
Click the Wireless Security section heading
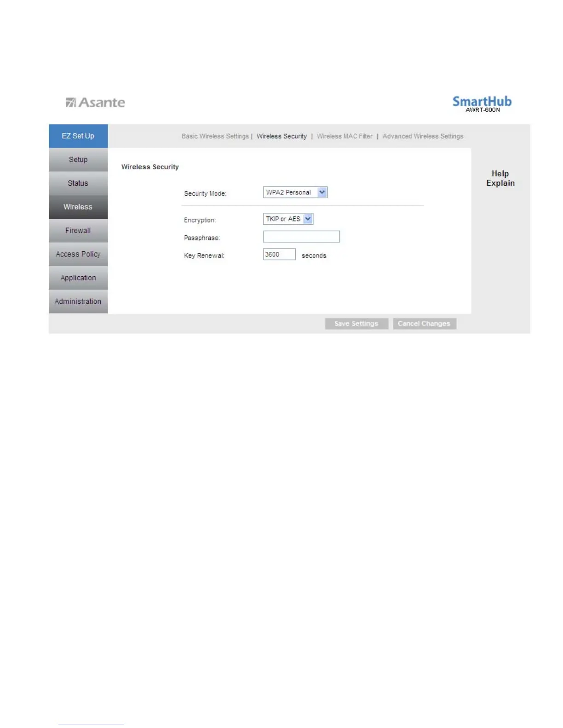(x=150, y=167)
